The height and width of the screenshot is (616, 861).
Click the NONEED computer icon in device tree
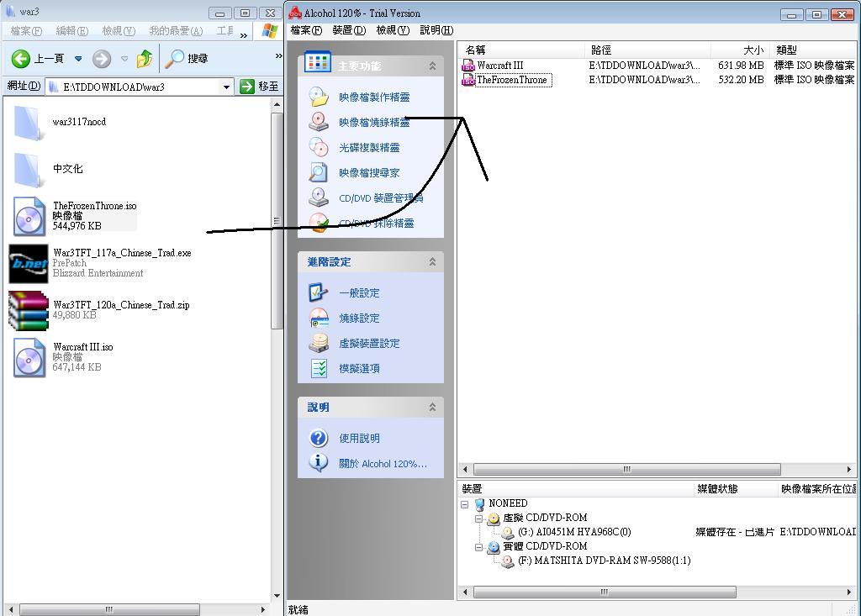tap(479, 503)
